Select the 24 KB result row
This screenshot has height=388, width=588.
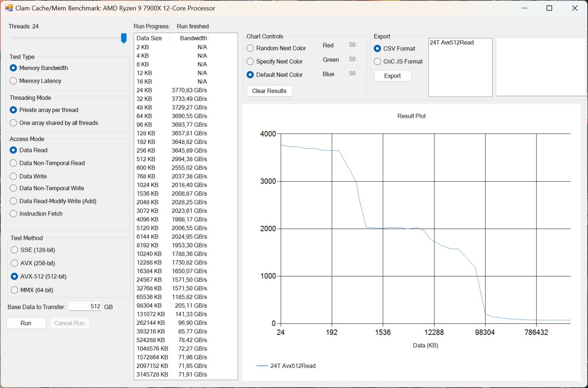point(172,90)
